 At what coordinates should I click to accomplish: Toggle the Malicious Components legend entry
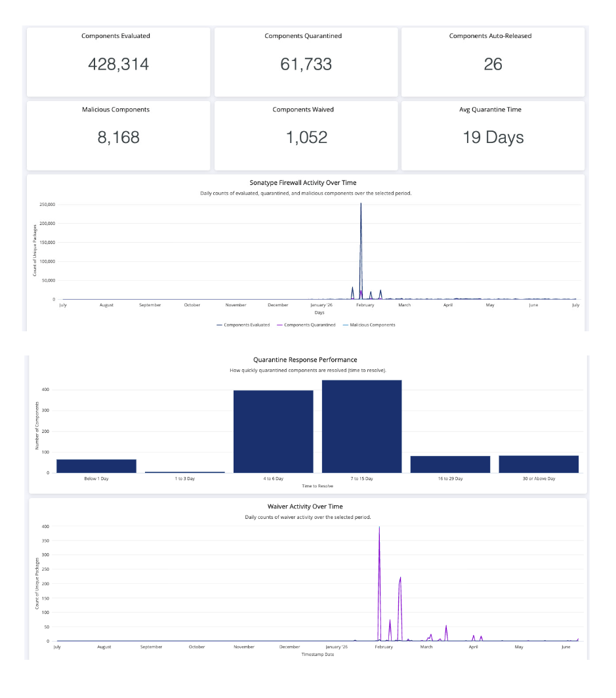click(x=369, y=325)
